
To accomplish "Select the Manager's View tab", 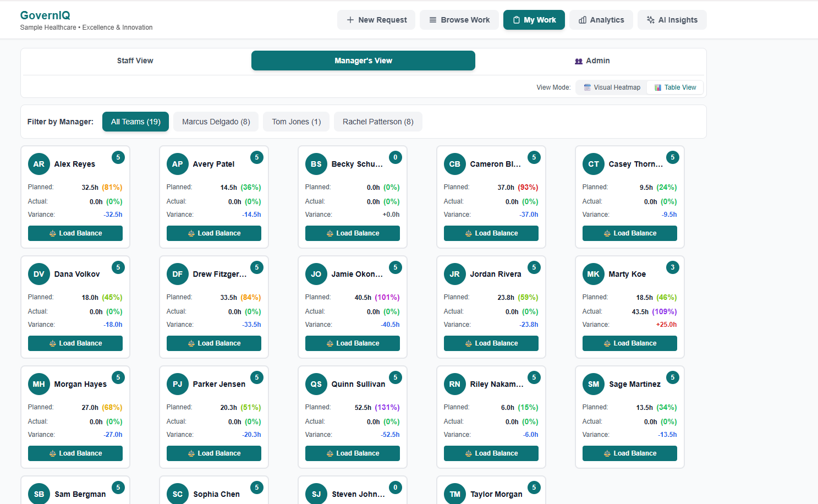I will coord(363,61).
